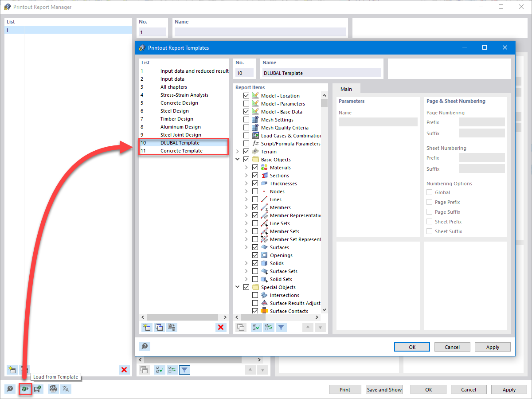Select Timber Design template

click(x=184, y=119)
